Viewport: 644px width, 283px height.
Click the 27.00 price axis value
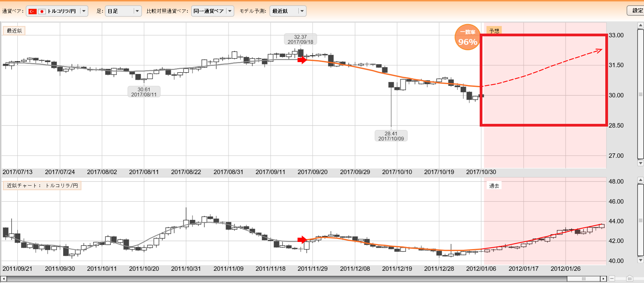point(616,156)
